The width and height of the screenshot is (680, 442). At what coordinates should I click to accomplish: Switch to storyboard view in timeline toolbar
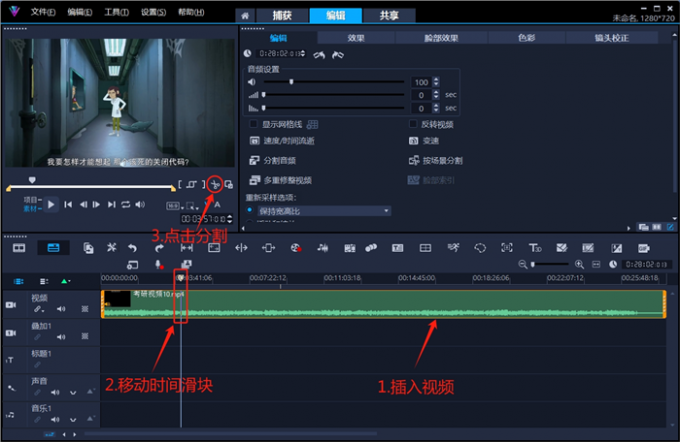[x=19, y=248]
